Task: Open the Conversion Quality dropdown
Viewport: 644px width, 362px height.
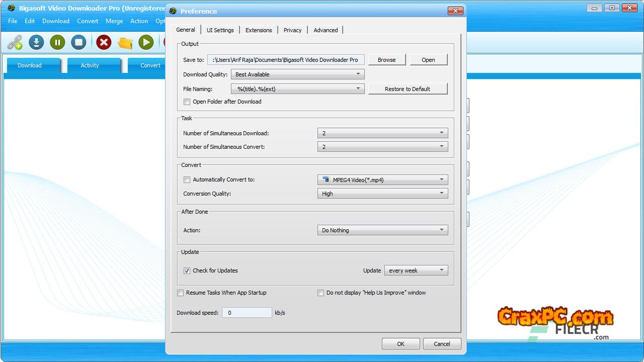Action: (x=382, y=194)
